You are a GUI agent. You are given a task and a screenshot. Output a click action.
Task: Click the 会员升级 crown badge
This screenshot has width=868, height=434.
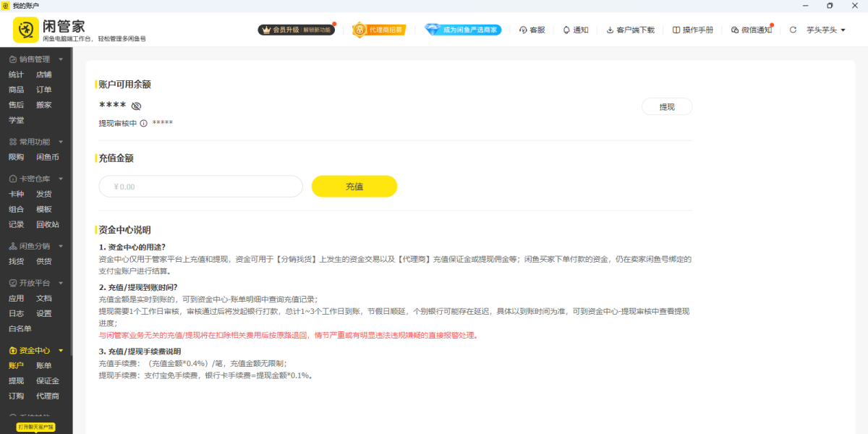pos(297,30)
